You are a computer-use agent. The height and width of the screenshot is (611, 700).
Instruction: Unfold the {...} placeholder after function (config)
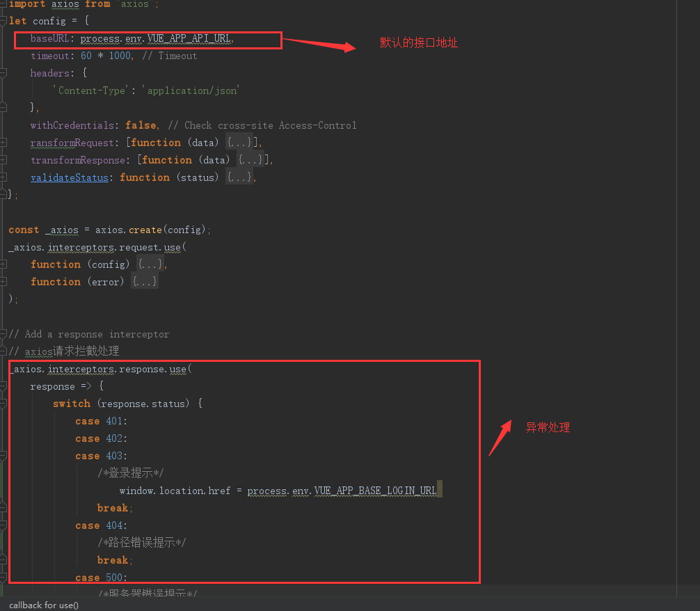(x=150, y=264)
